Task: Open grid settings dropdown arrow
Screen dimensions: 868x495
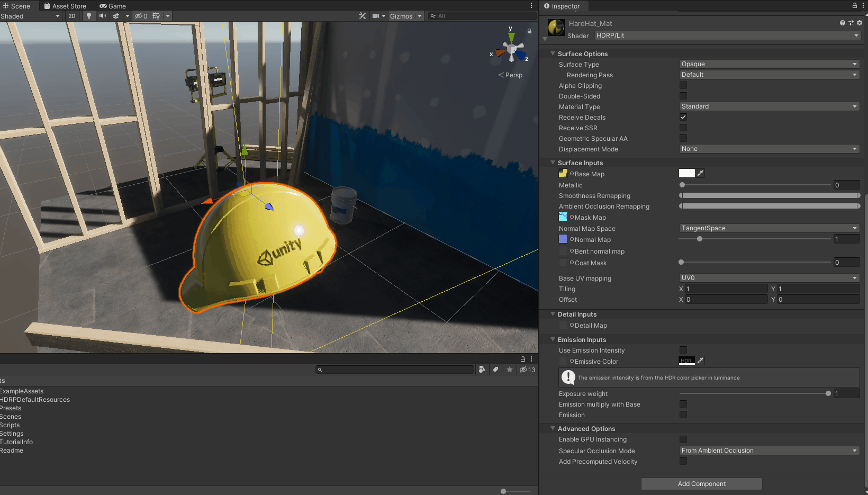Action: coord(168,16)
